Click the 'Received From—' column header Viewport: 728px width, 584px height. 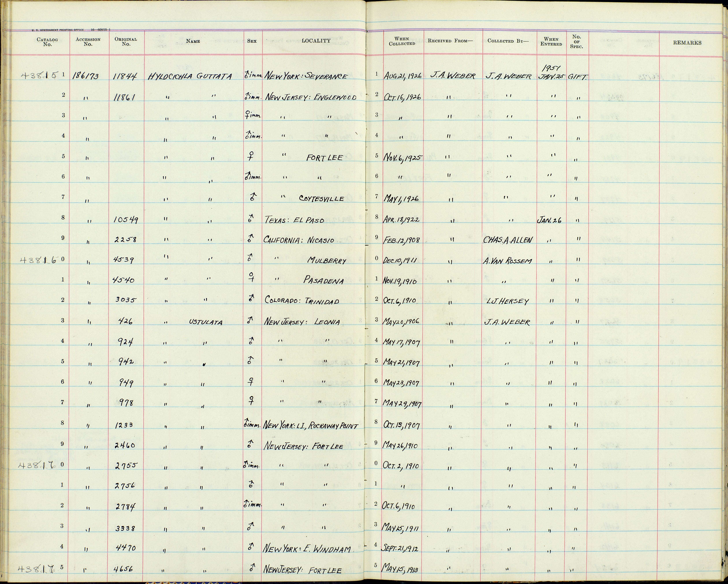click(x=450, y=41)
